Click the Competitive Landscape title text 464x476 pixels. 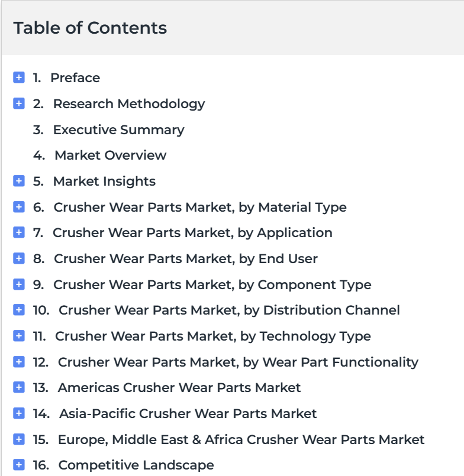[136, 465]
